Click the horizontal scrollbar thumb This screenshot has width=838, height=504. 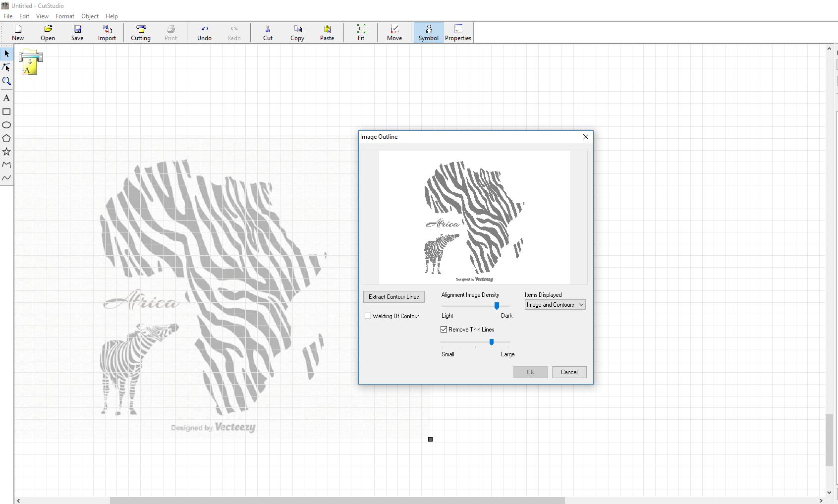337,501
